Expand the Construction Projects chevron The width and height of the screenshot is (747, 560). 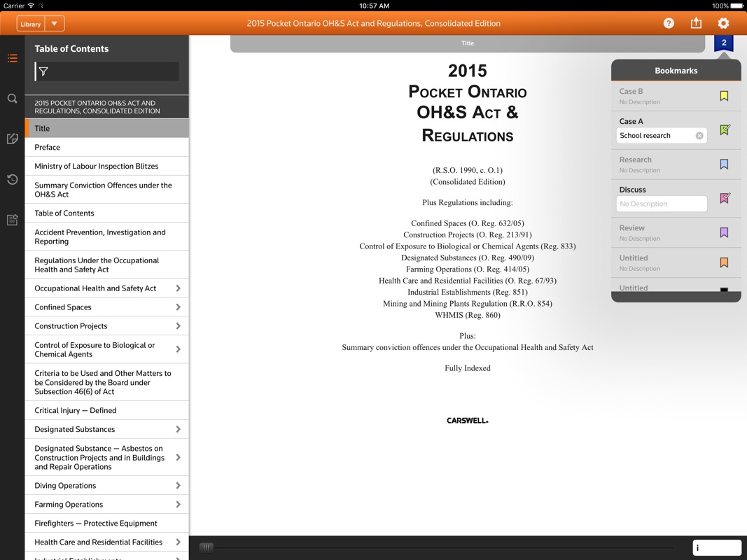click(179, 325)
